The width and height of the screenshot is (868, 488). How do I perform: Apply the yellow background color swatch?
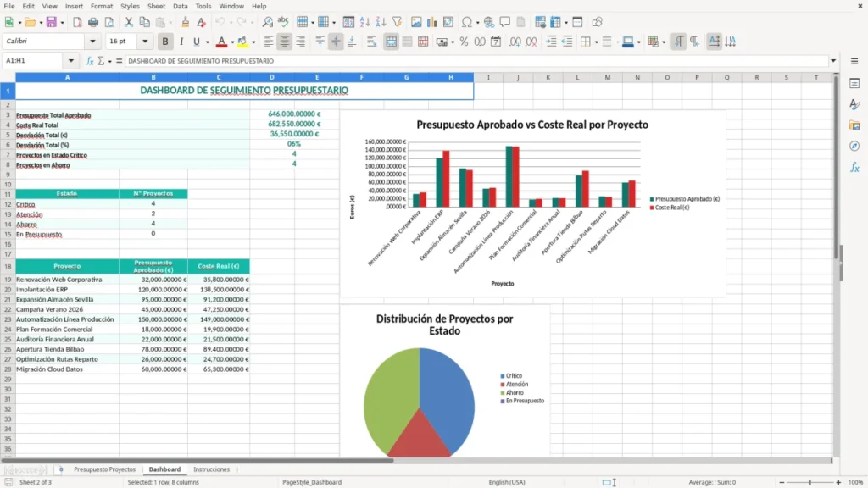(x=242, y=42)
